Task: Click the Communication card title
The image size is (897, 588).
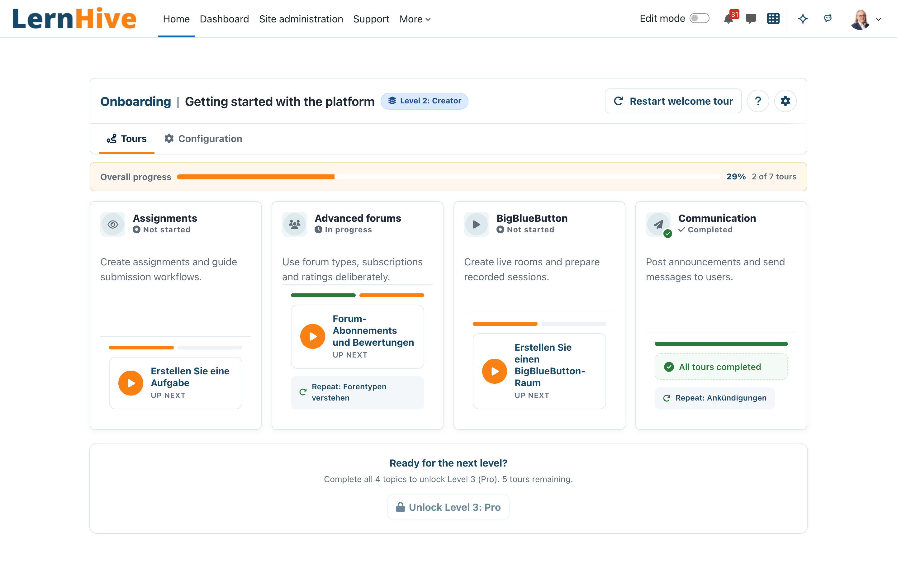Action: click(x=717, y=218)
